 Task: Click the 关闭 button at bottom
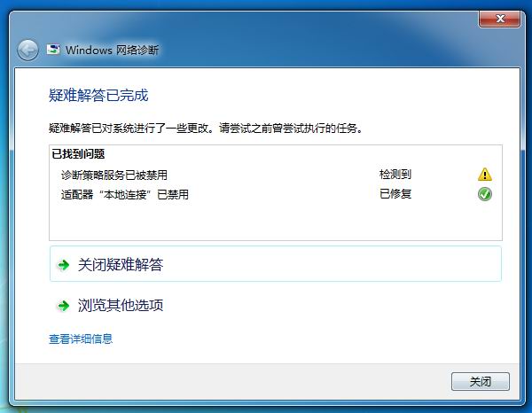pos(480,381)
